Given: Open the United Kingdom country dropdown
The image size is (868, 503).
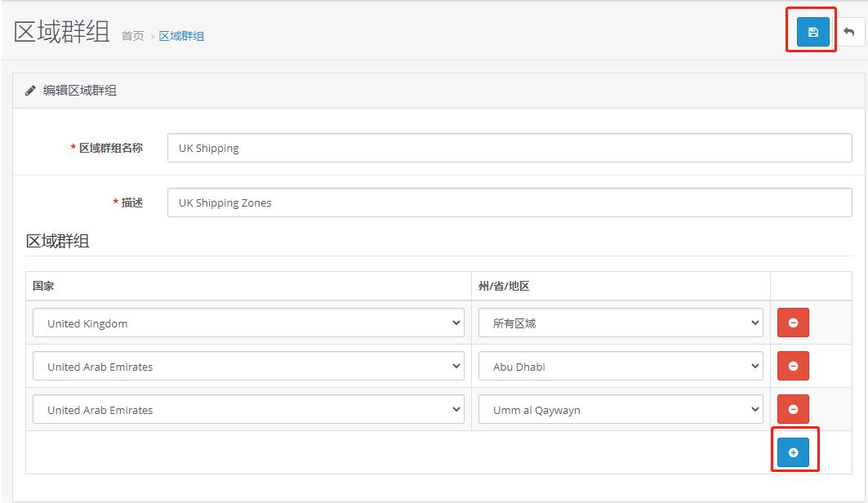Looking at the screenshot, I should coord(248,323).
